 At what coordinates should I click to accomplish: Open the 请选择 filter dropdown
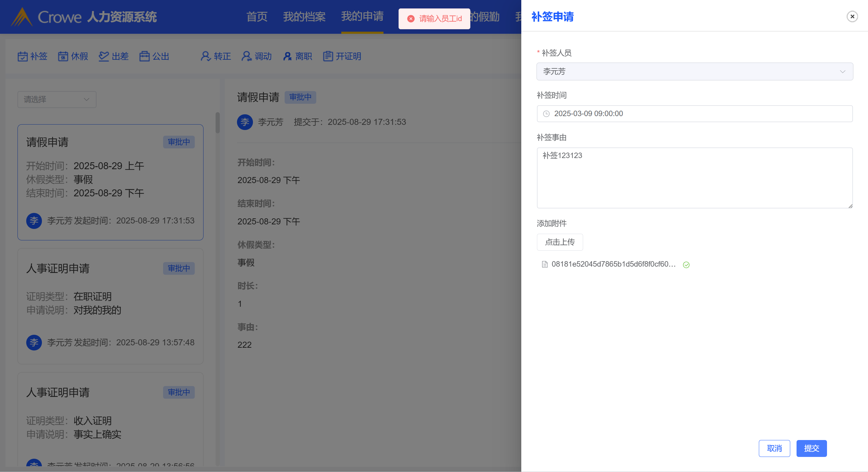pyautogui.click(x=57, y=100)
